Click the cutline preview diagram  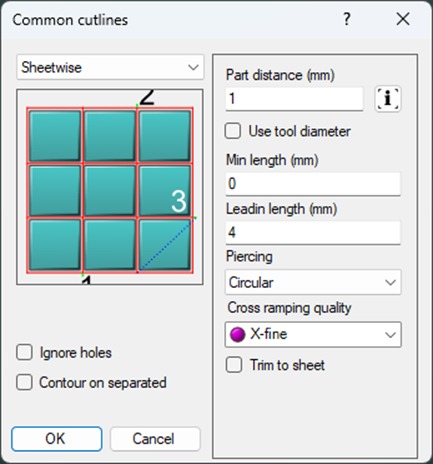pos(110,187)
